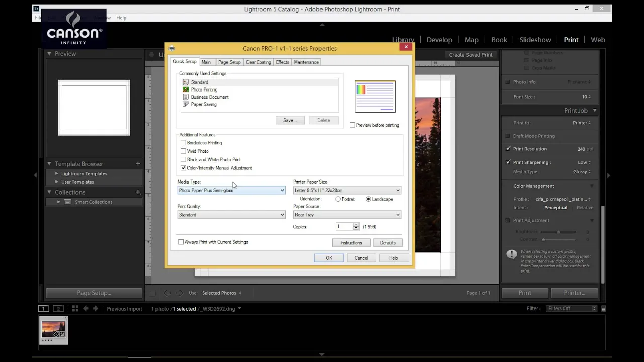
Task: Collapse the Print Job panel
Action: [x=594, y=110]
